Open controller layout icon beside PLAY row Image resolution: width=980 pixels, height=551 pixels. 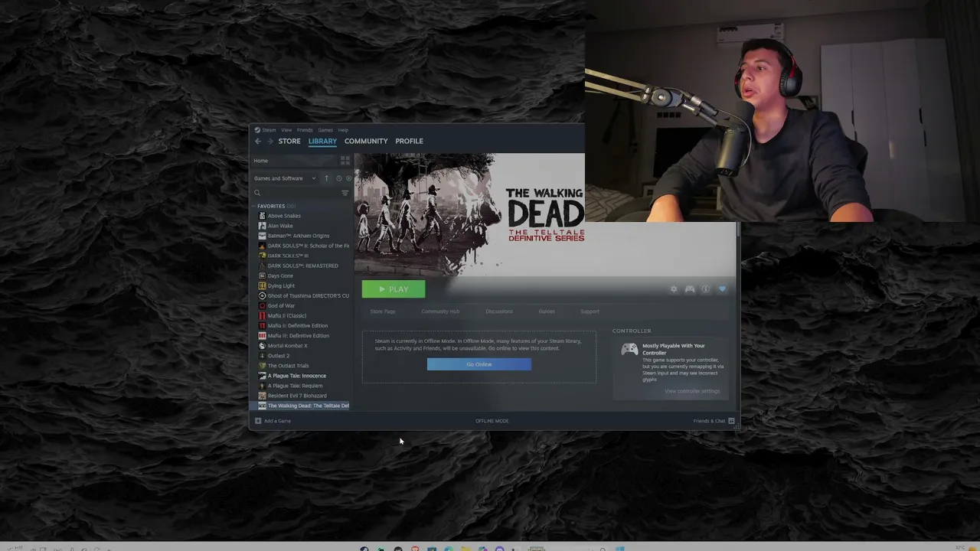click(690, 289)
